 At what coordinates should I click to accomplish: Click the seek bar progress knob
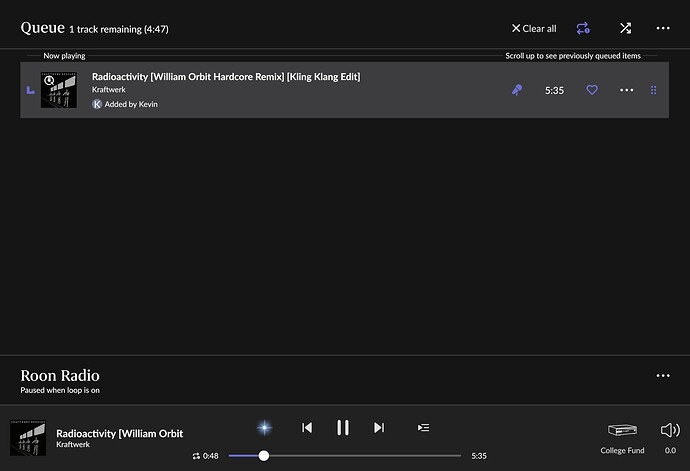(264, 456)
